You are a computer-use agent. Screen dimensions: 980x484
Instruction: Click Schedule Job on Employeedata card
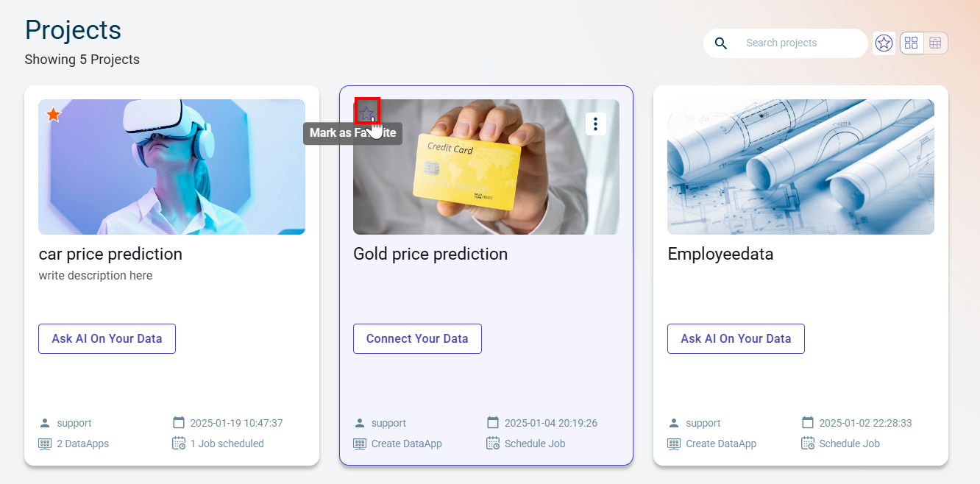pos(849,444)
